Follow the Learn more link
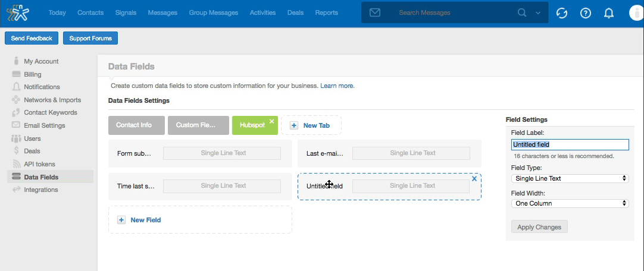The height and width of the screenshot is (271, 644). tap(336, 86)
